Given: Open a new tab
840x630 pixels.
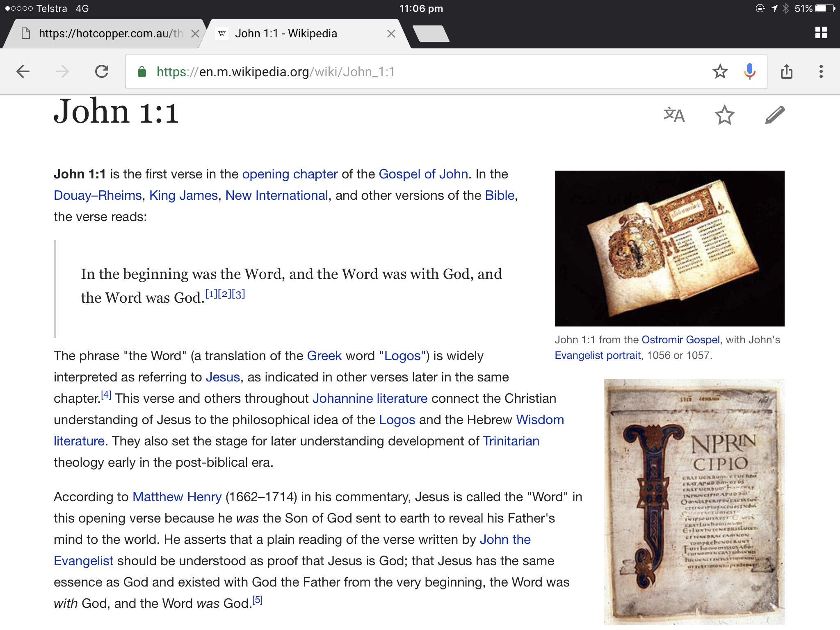Looking at the screenshot, I should point(431,34).
